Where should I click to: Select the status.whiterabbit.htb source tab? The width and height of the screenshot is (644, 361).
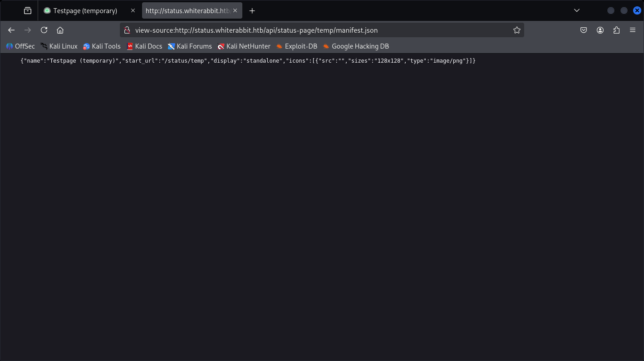(187, 10)
